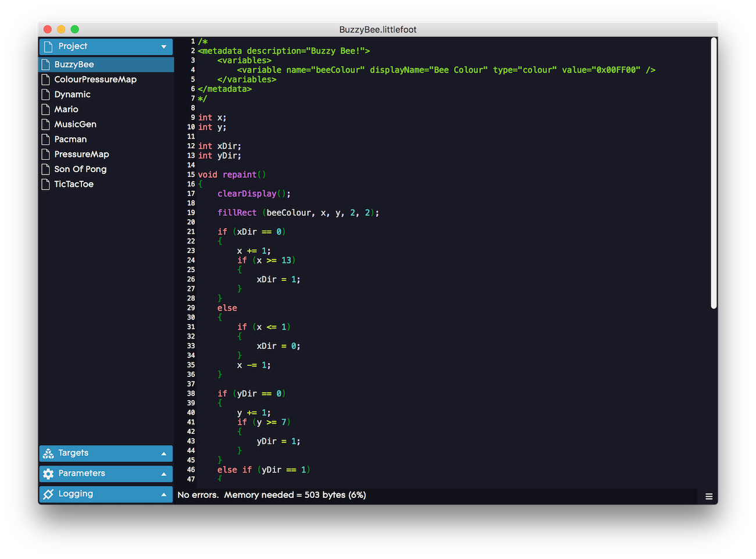756x559 pixels.
Task: Click the beeColour value 0x00FF00 in code
Action: pos(616,70)
